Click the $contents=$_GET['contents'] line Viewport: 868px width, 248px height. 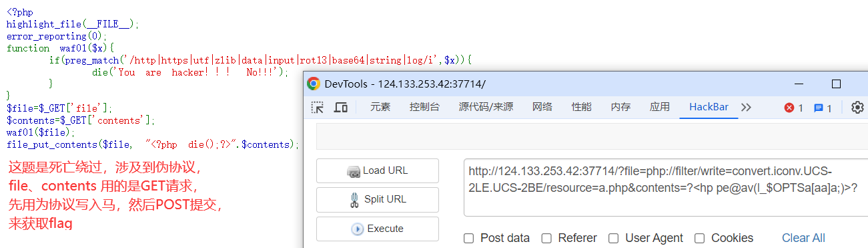80,120
